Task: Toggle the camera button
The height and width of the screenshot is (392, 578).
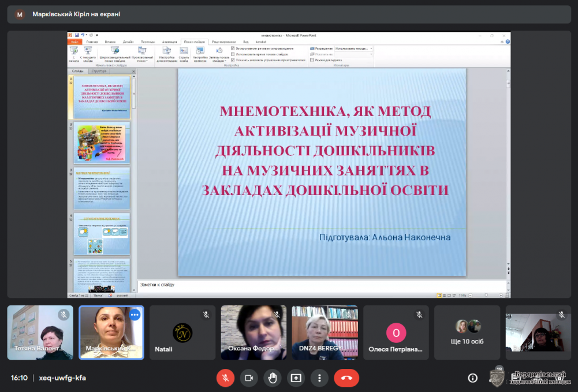Action: [x=249, y=378]
